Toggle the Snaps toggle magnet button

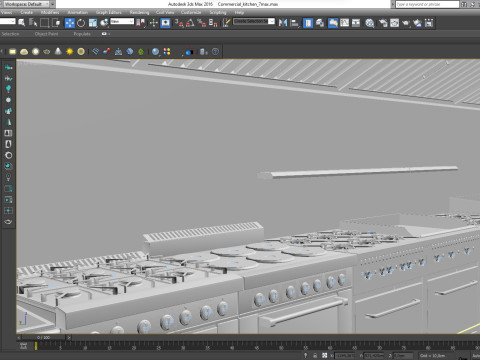[x=179, y=23]
